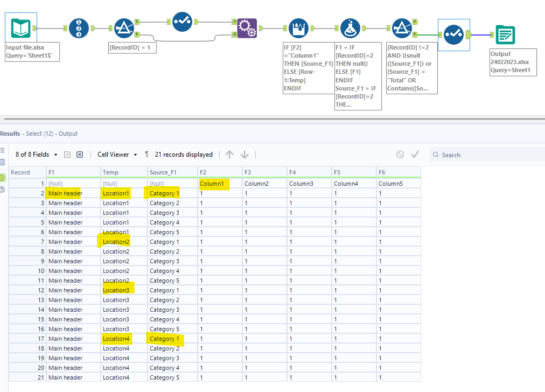545x392 pixels.
Task: Open the Output 24022023.xlsx Output Data tool
Action: pos(505,33)
